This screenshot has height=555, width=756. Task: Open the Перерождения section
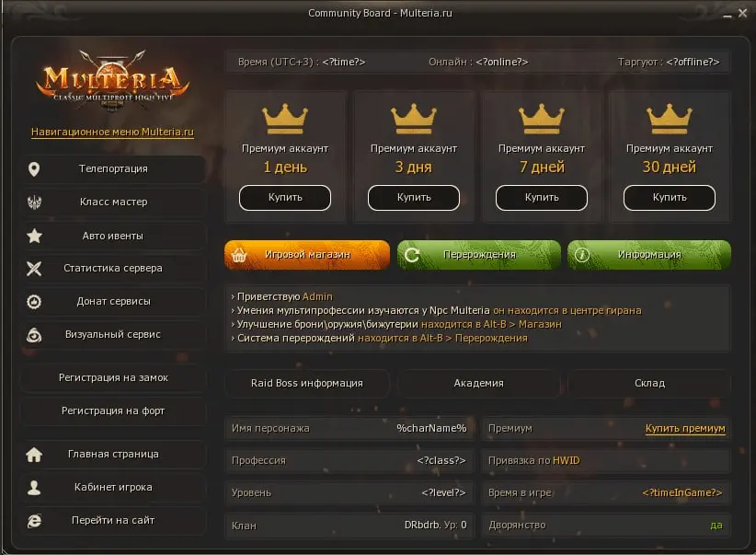coord(479,255)
